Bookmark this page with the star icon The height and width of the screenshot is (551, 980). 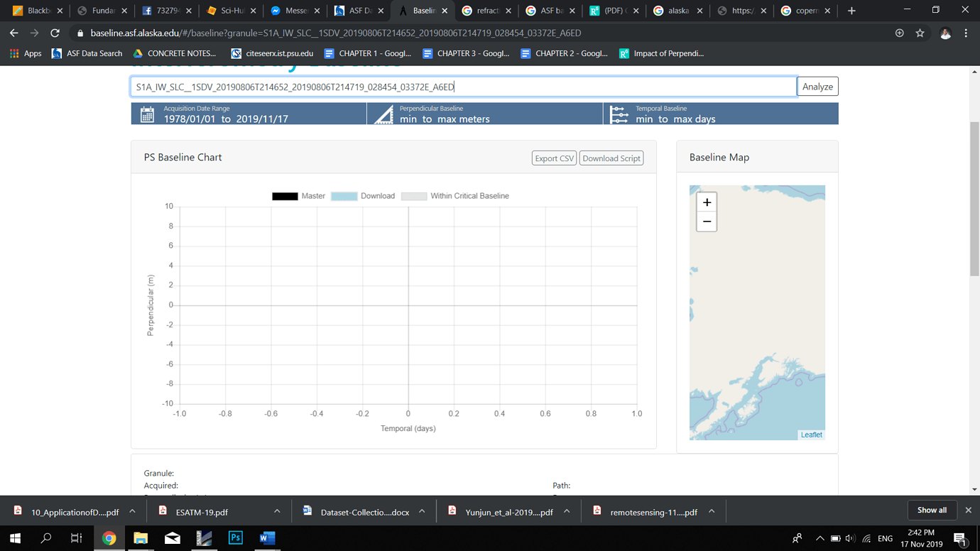click(920, 32)
